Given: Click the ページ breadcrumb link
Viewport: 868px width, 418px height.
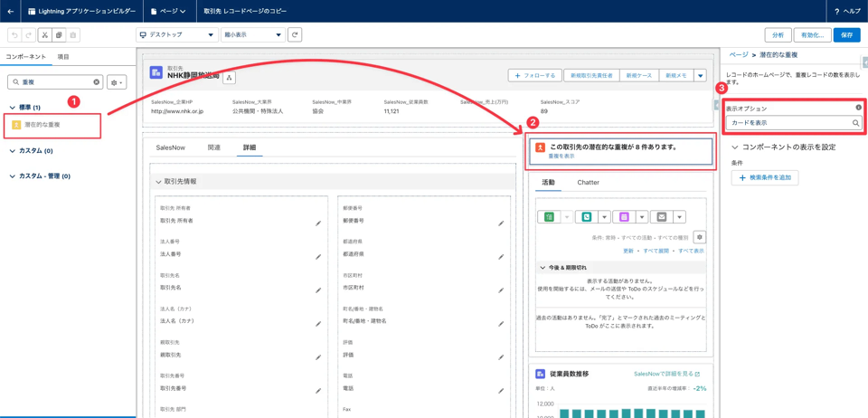Looking at the screenshot, I should click(738, 55).
